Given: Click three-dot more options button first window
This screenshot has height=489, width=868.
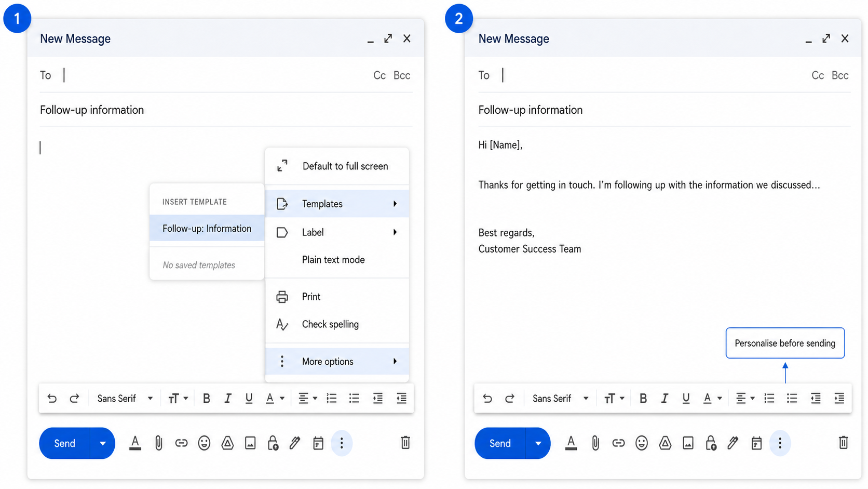Looking at the screenshot, I should tap(342, 443).
